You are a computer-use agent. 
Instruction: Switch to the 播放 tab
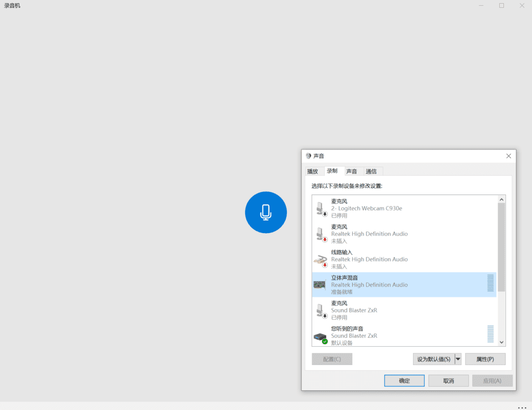tap(312, 171)
